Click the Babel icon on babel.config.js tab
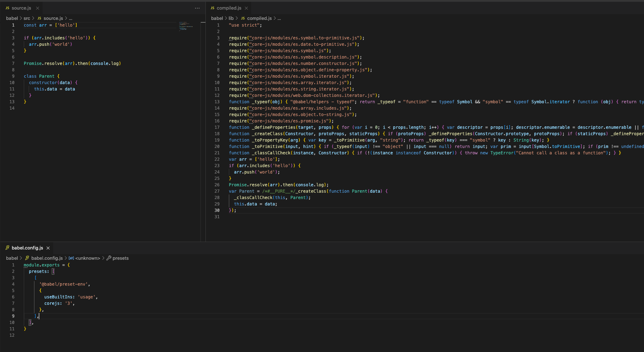The image size is (644, 352). 7,248
